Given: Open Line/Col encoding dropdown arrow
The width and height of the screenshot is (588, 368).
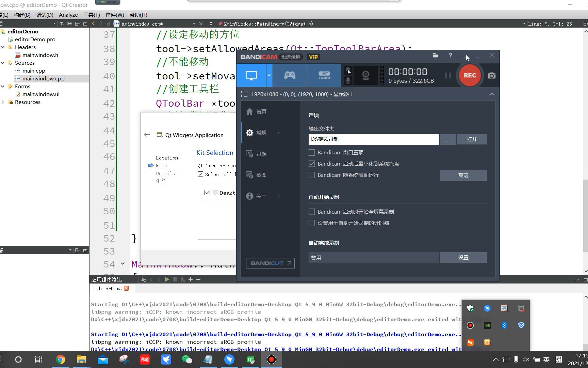Looking at the screenshot, I should (x=524, y=24).
